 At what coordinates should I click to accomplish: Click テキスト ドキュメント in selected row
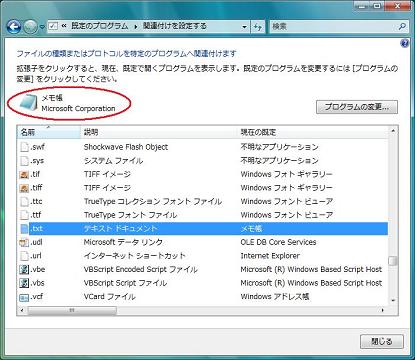120,229
